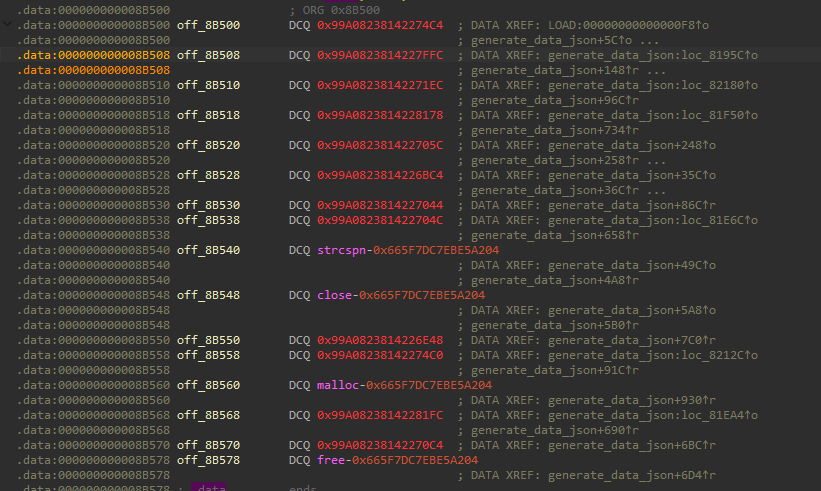Select the free symbol at off_8B578

pos(332,460)
